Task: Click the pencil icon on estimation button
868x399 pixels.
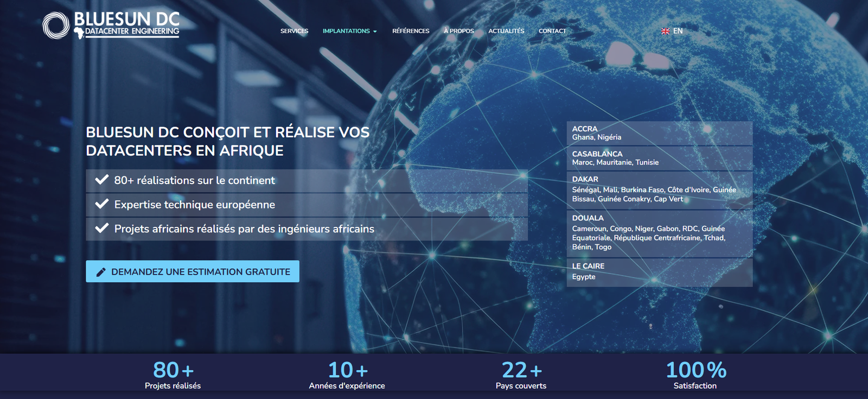Action: click(x=101, y=272)
